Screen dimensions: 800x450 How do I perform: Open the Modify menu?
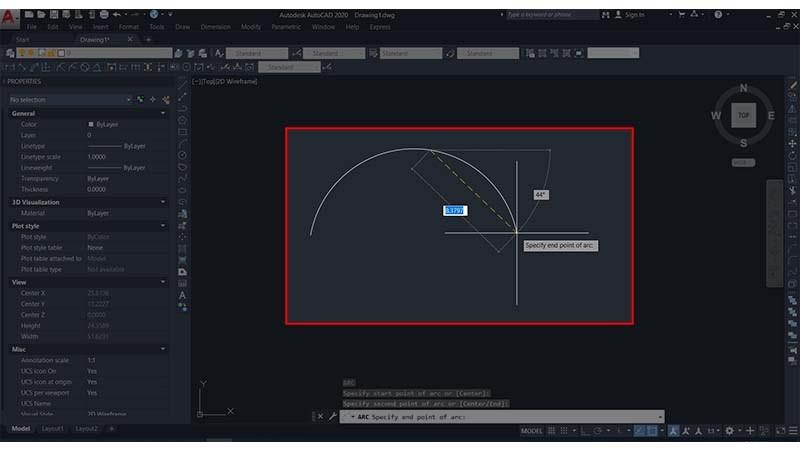[x=251, y=27]
